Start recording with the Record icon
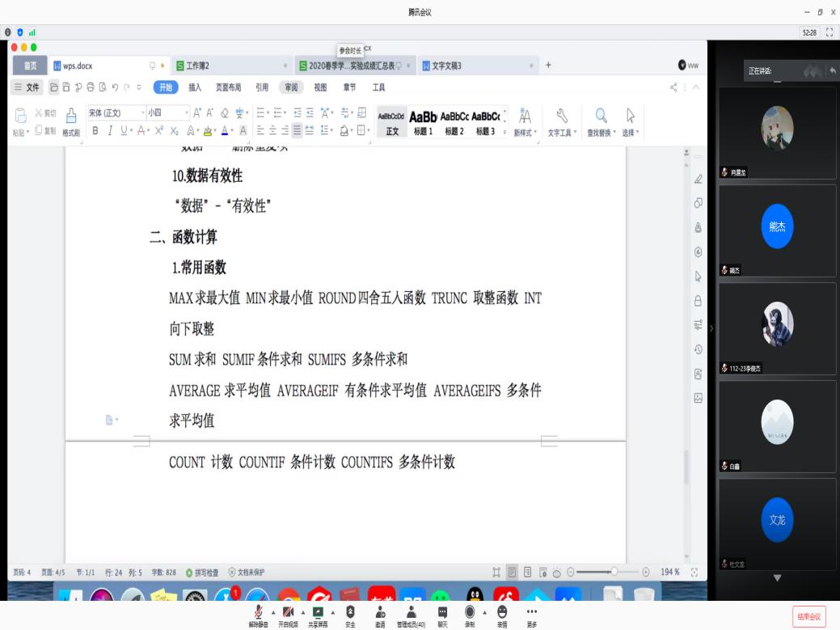The height and width of the screenshot is (630, 840). pos(470,613)
